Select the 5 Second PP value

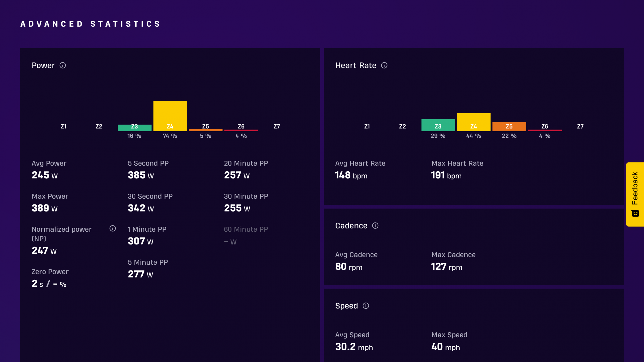(x=141, y=175)
